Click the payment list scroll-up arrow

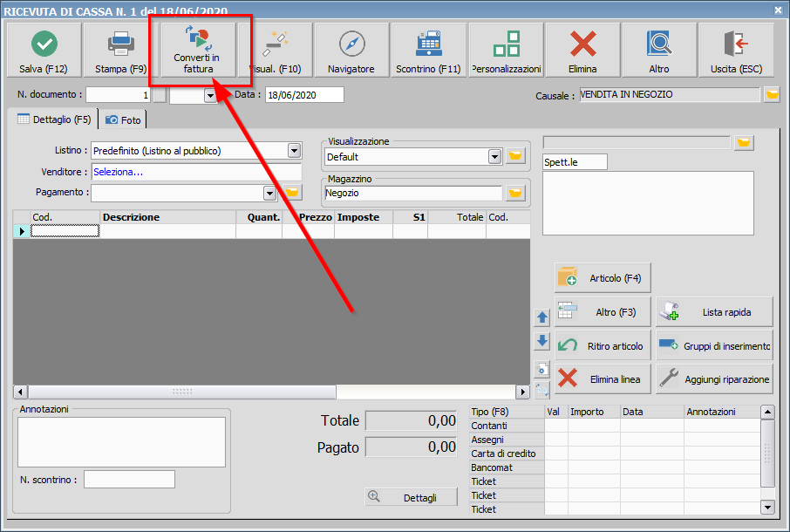(767, 413)
